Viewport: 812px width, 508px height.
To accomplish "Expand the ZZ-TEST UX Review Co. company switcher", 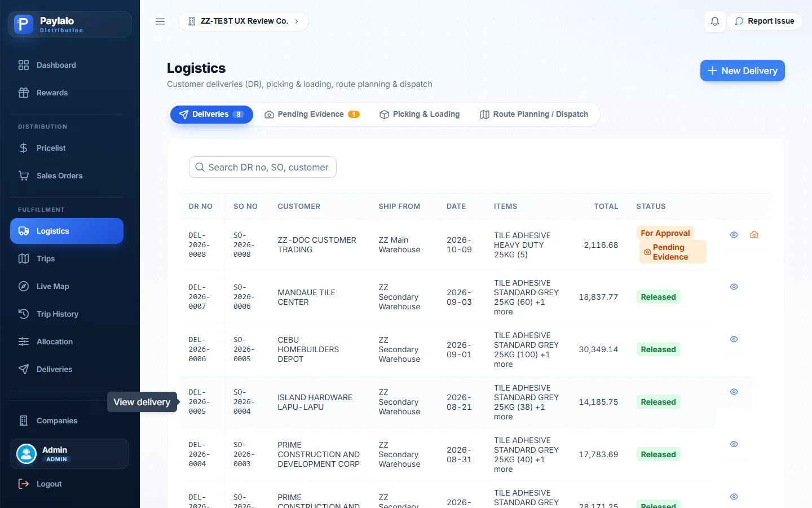I will click(244, 21).
